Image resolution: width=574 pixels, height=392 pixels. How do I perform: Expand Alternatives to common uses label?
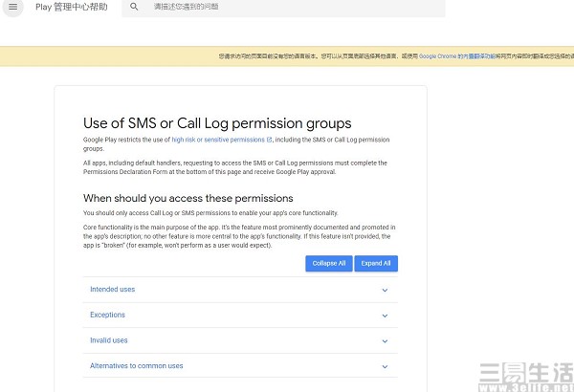pos(136,366)
